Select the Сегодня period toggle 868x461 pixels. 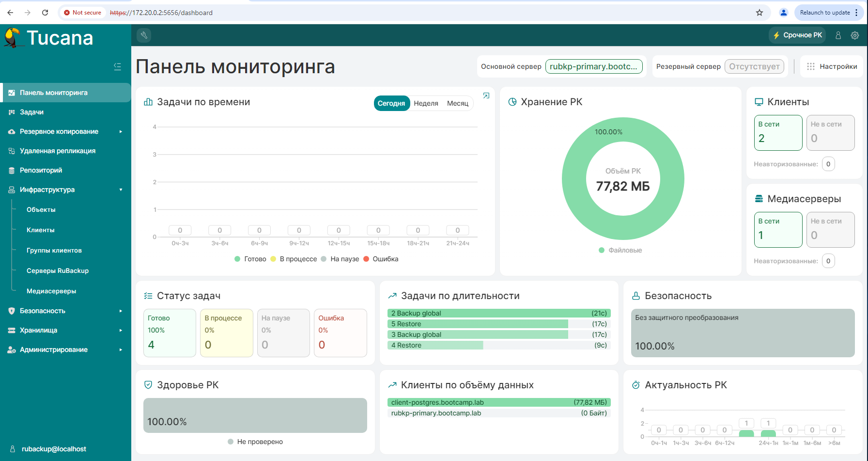coord(391,103)
